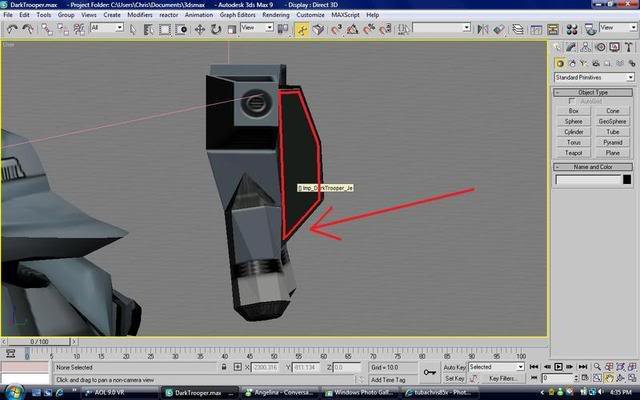Switch to the DarkTrooper.max taskbar window
Viewport: 640px width, 400px height.
click(x=199, y=393)
